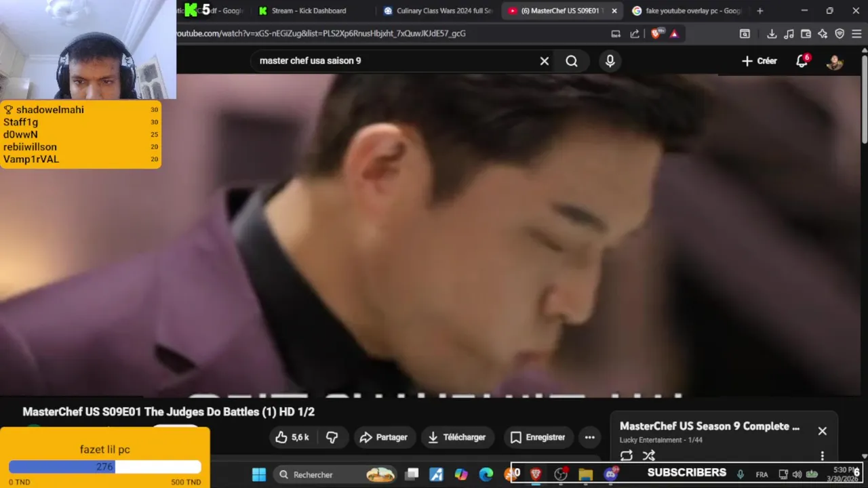The height and width of the screenshot is (488, 868).
Task: Close the MasterChef US S09E01 tab
Action: tap(614, 11)
